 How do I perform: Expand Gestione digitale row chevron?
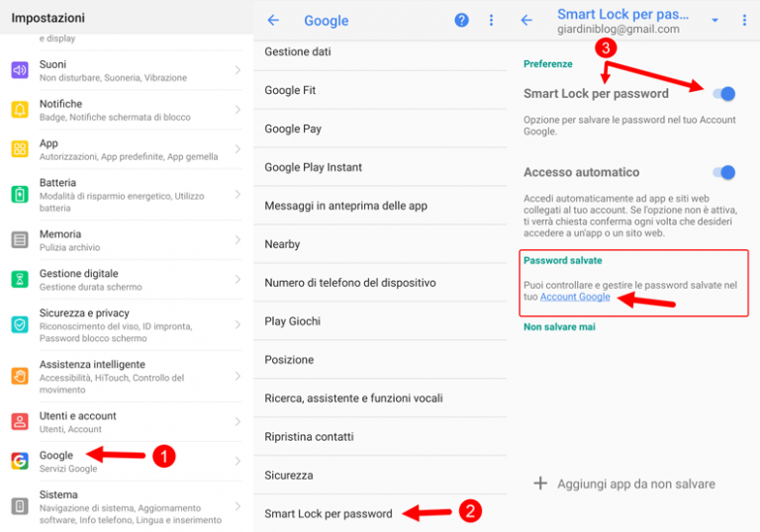(x=237, y=279)
